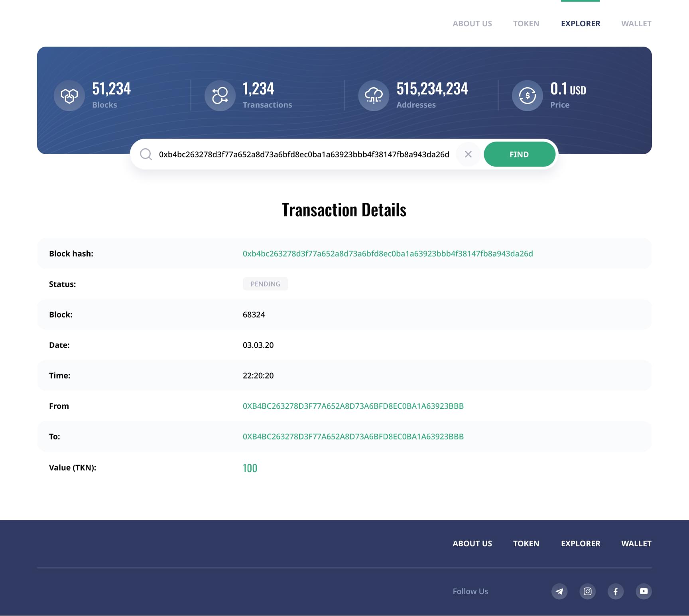Open the Telegram social link

click(x=559, y=591)
